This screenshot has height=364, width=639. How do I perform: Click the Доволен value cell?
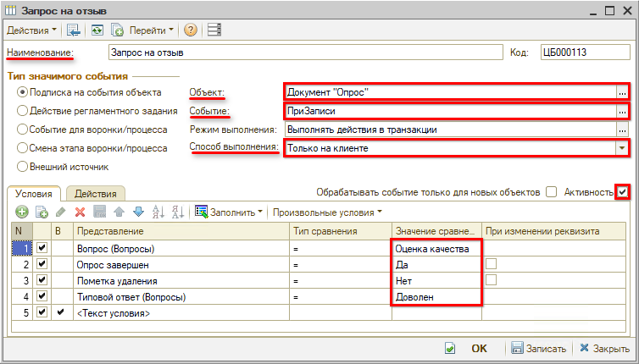tap(436, 297)
